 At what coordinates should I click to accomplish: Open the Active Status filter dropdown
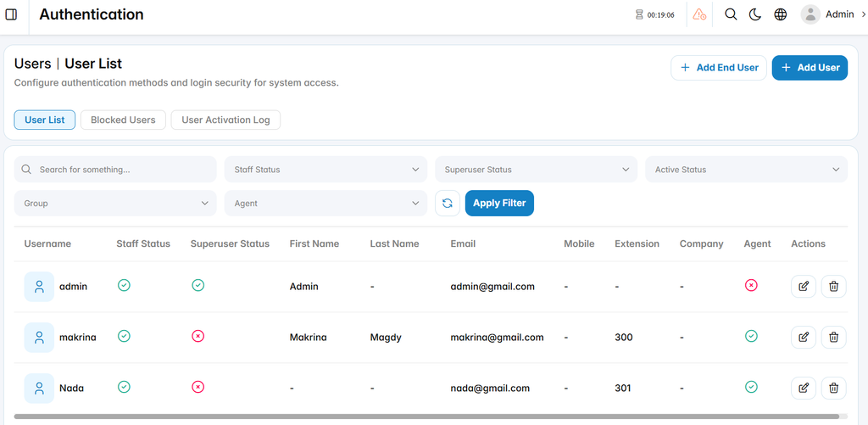(x=746, y=170)
